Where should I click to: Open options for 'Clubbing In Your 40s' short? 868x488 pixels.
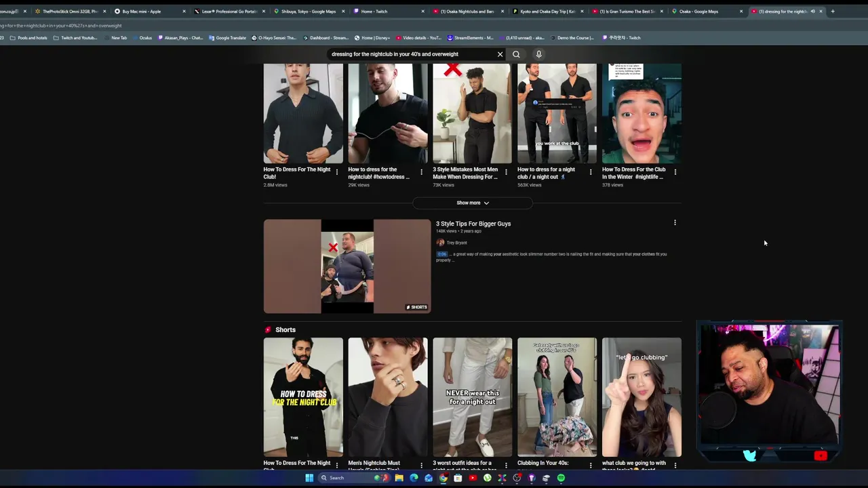pos(591,466)
